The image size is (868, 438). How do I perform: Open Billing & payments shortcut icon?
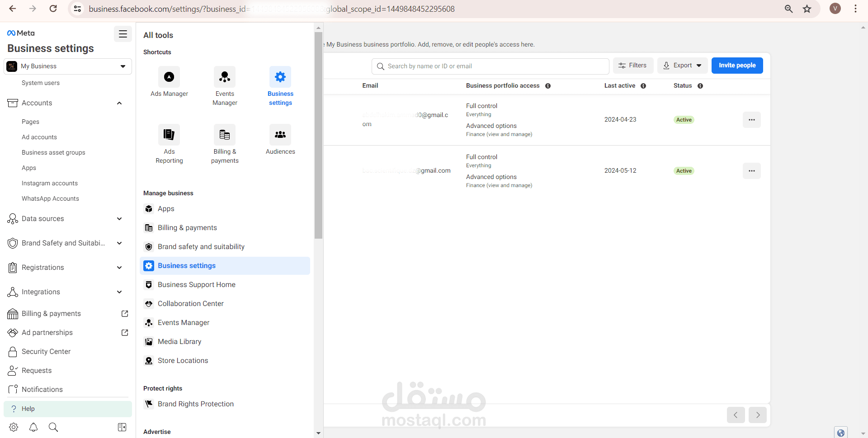(x=225, y=135)
